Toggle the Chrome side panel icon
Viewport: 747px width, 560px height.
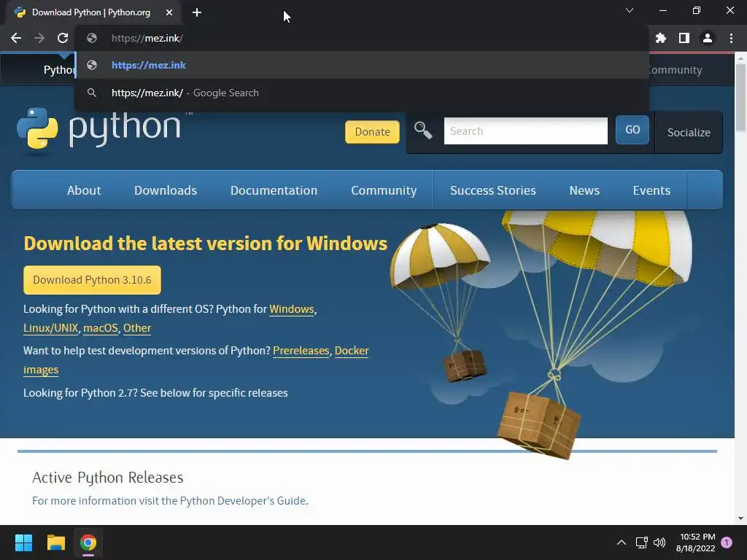coord(684,38)
